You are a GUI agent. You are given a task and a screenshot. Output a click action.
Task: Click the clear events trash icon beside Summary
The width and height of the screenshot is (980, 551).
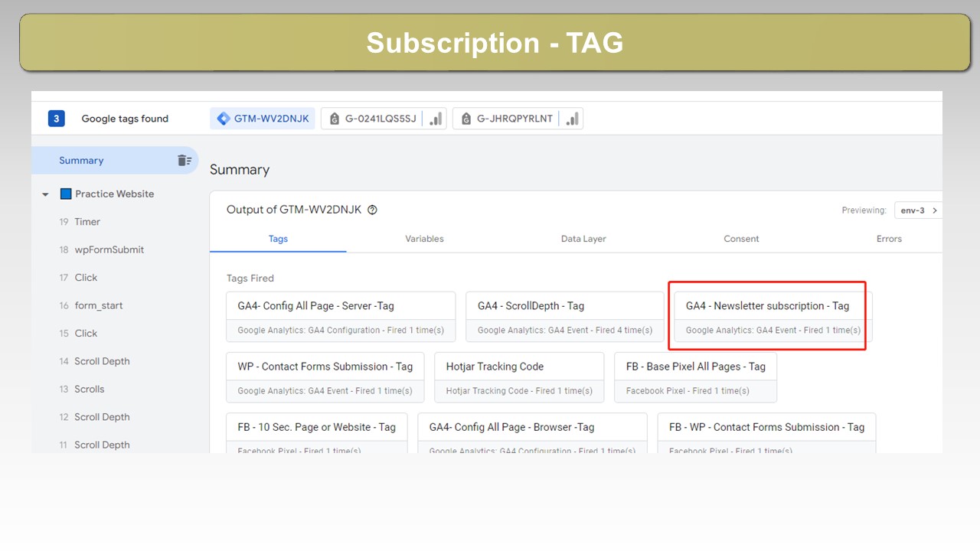pyautogui.click(x=184, y=161)
